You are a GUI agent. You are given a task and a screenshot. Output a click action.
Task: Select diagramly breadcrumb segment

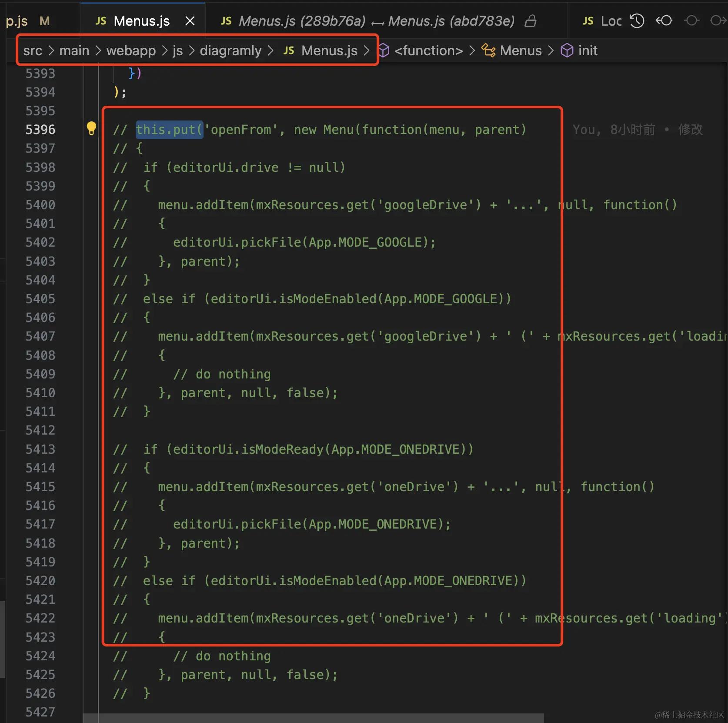(230, 50)
